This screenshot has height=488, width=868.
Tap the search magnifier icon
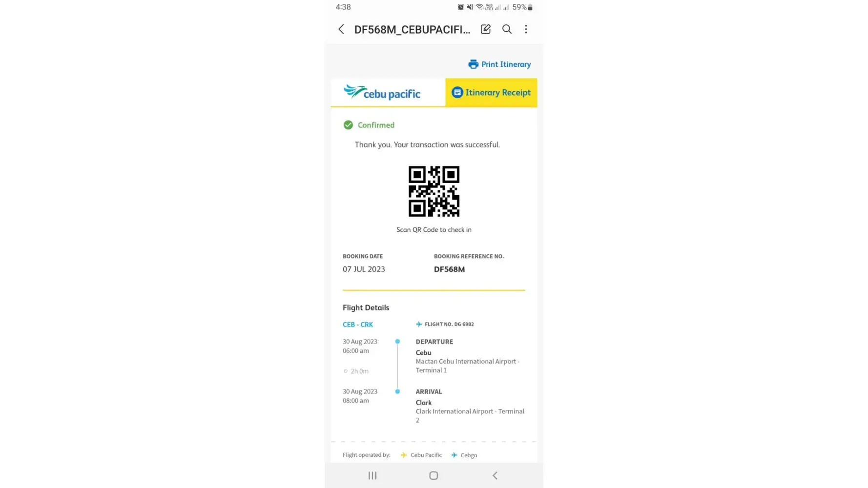(x=507, y=29)
